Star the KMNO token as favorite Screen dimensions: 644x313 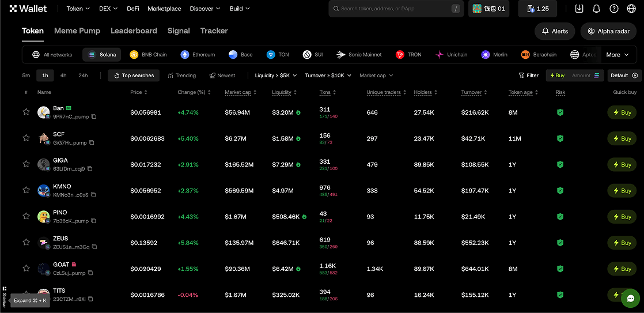(x=26, y=190)
